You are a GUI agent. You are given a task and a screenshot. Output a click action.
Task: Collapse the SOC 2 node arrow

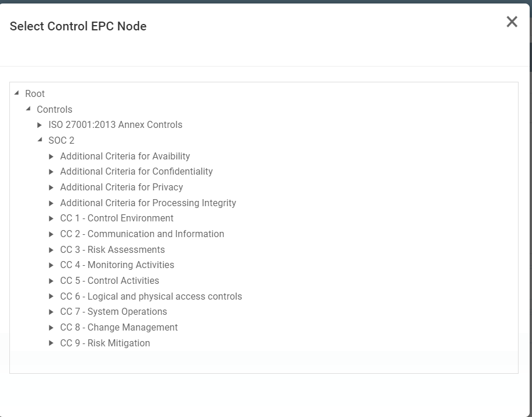coord(40,140)
